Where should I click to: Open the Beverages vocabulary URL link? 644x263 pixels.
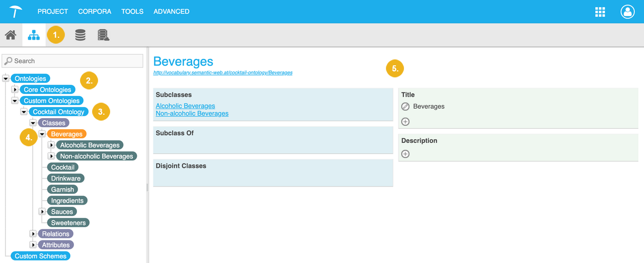pyautogui.click(x=222, y=72)
